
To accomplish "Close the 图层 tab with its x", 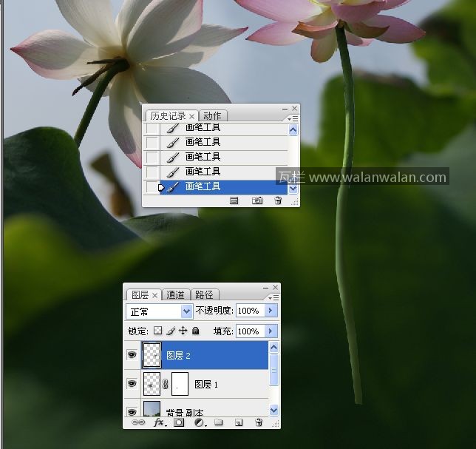I will coord(154,295).
